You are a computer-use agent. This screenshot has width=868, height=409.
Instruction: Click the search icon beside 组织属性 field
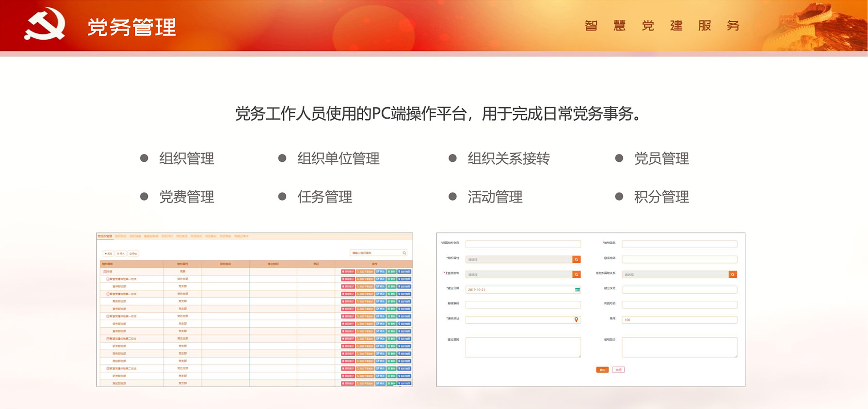[576, 260]
